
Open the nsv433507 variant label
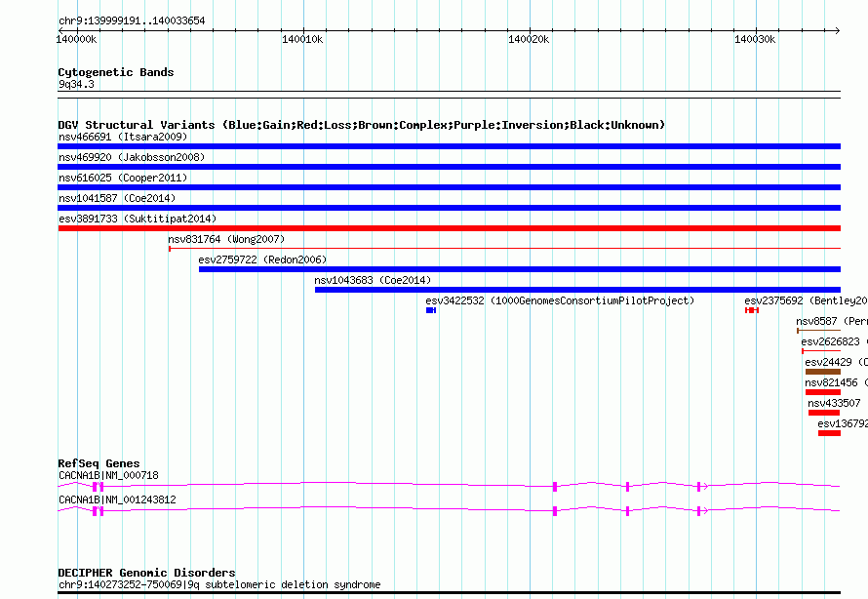[834, 403]
